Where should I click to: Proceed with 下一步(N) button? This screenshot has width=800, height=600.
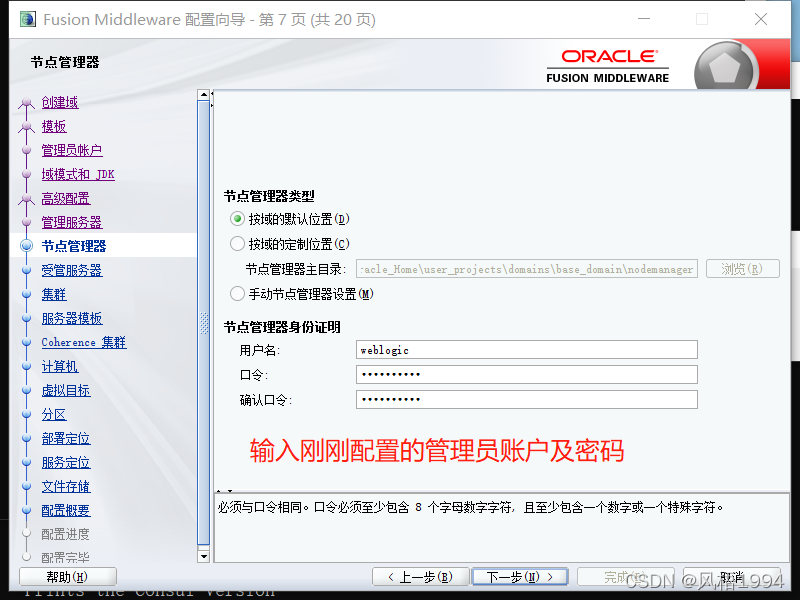pos(520,577)
